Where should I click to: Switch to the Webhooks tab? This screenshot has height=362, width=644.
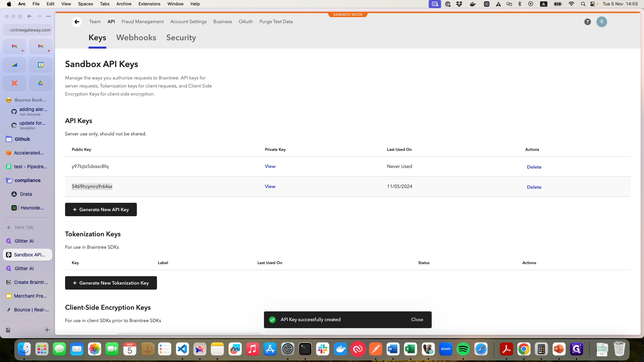136,38
